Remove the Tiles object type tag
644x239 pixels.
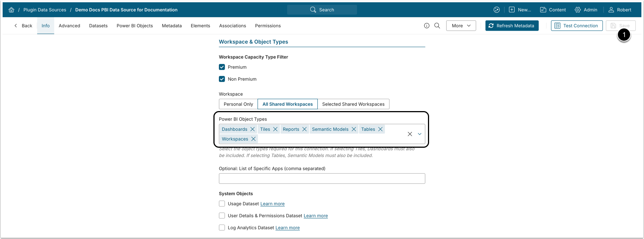pos(275,129)
